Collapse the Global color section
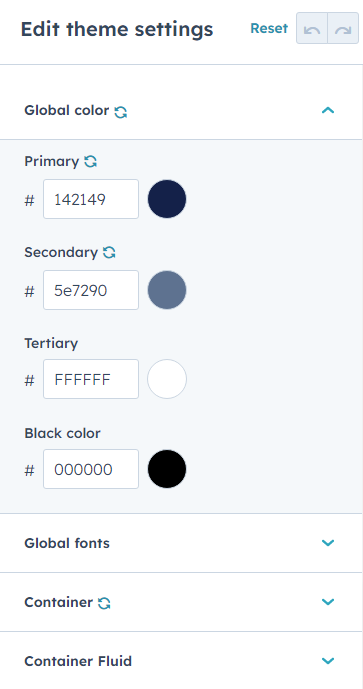Screen dimensions: 363x689 [x=328, y=110]
